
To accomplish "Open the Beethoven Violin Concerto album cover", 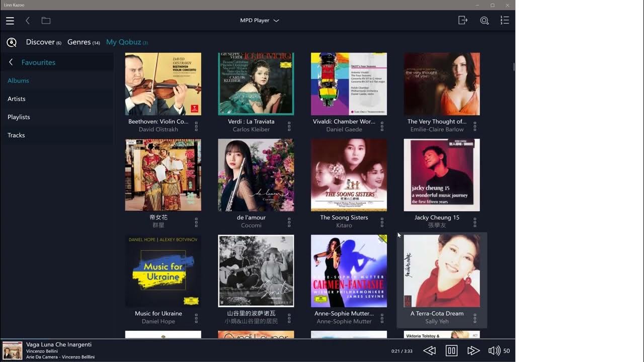I will pos(163,84).
